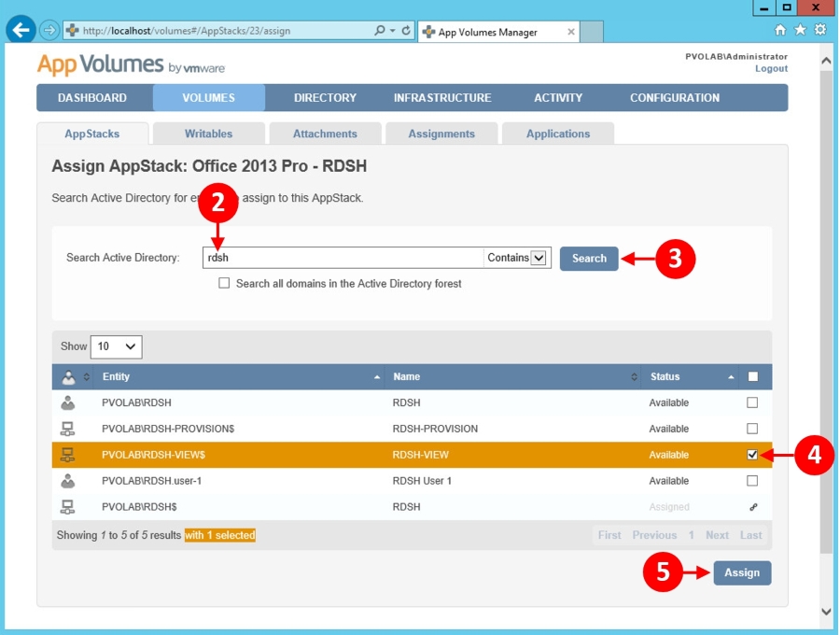Switch to the Attachments tab
The image size is (840, 635).
coord(325,134)
